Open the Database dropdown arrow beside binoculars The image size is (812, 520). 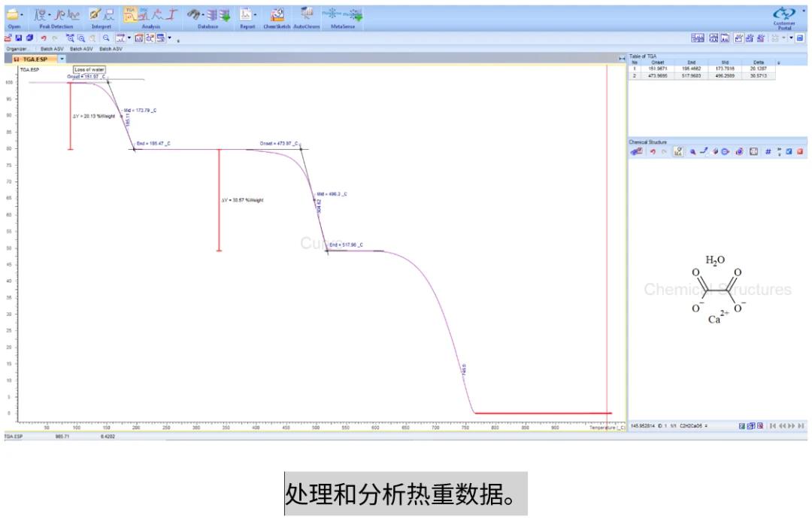(x=203, y=15)
